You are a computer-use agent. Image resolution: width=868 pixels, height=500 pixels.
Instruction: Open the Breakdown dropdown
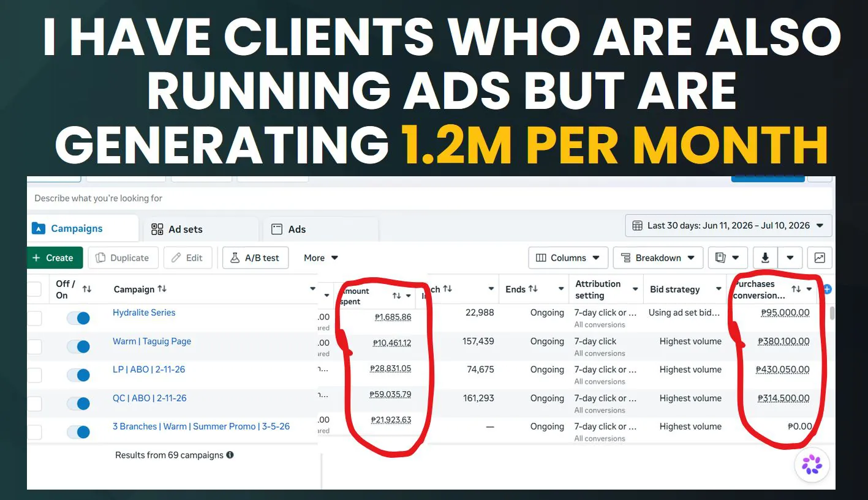point(658,258)
